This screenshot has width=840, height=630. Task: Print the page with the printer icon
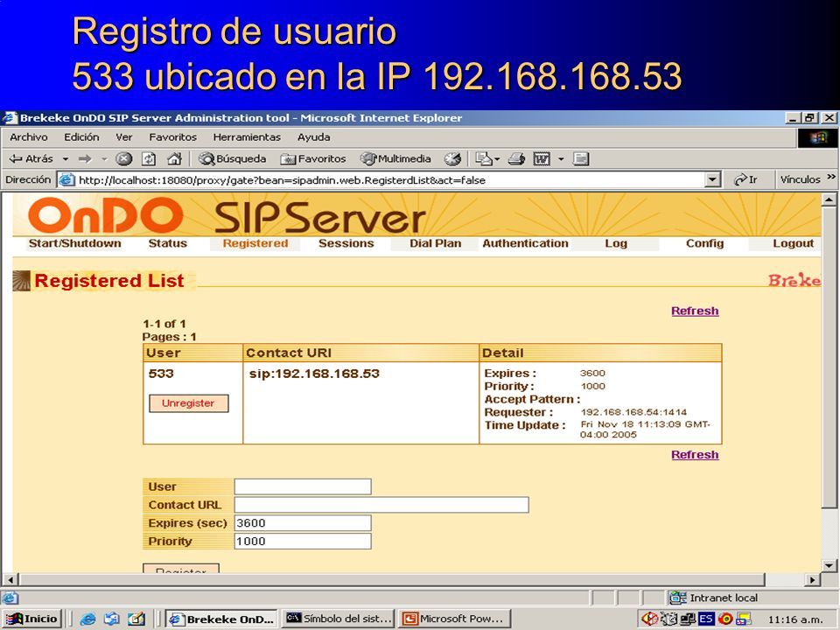tap(516, 158)
